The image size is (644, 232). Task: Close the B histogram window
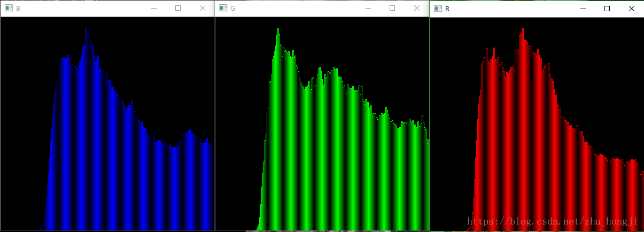tap(203, 8)
